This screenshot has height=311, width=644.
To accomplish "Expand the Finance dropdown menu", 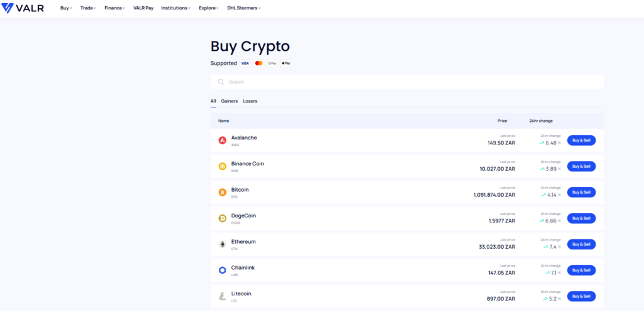I will (114, 8).
